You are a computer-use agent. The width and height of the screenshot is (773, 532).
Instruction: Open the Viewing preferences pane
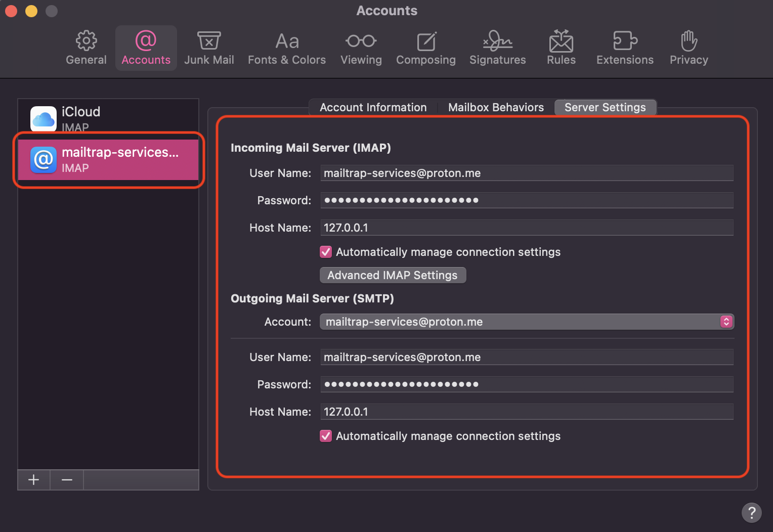click(361, 48)
